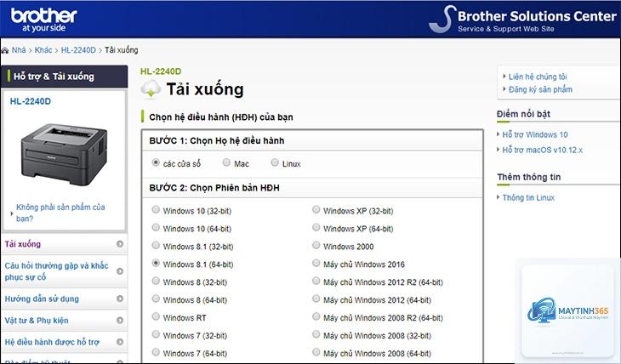Screen dimensions: 621x364
Task: Click the Hỗ trợ & Tải xuống sidebar header
Action: (65, 77)
